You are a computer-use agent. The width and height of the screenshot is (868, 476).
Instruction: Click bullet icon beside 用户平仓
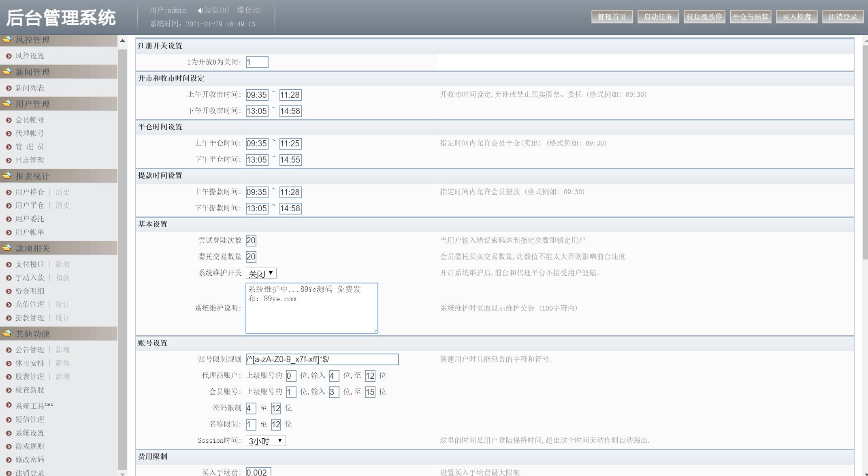[x=9, y=206]
